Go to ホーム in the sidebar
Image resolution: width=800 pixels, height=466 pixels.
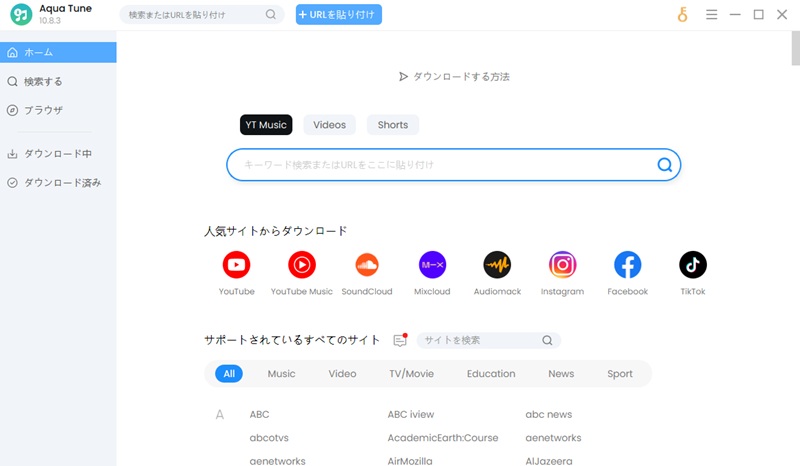click(58, 52)
